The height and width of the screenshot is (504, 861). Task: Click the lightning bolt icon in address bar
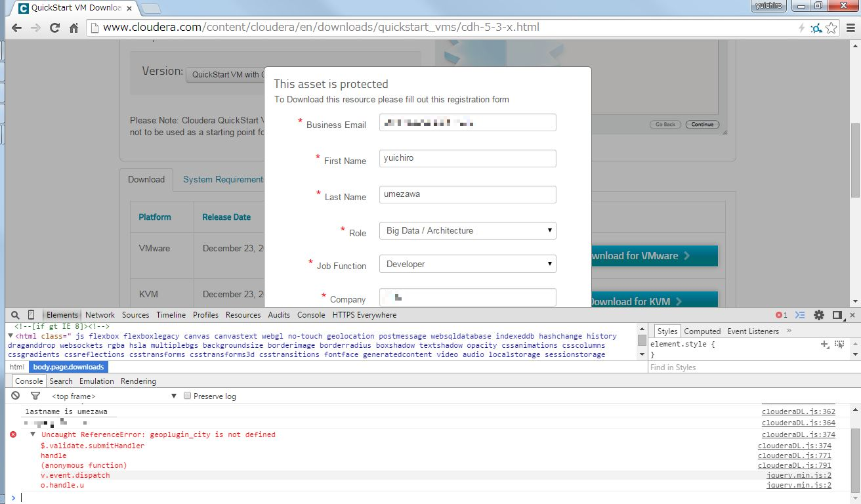(801, 28)
